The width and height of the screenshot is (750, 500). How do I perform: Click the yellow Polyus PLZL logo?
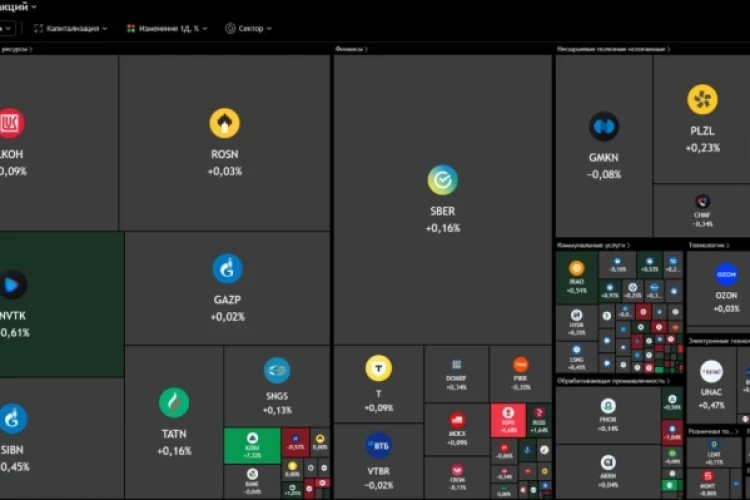(x=702, y=100)
